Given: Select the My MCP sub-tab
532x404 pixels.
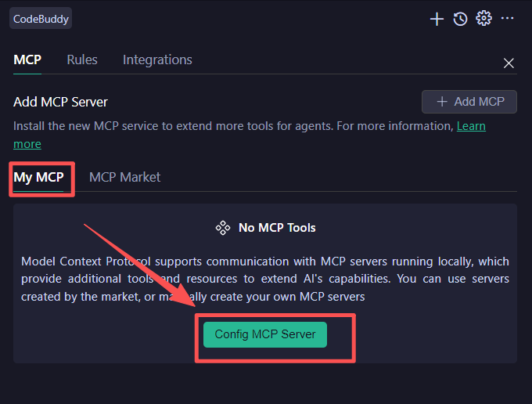Looking at the screenshot, I should pos(38,177).
